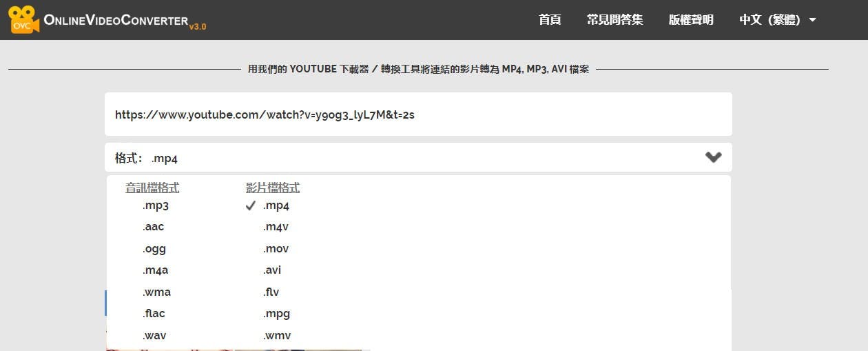Screen dimensions: 868x351
Task: Select .wmv video format
Action: [277, 336]
